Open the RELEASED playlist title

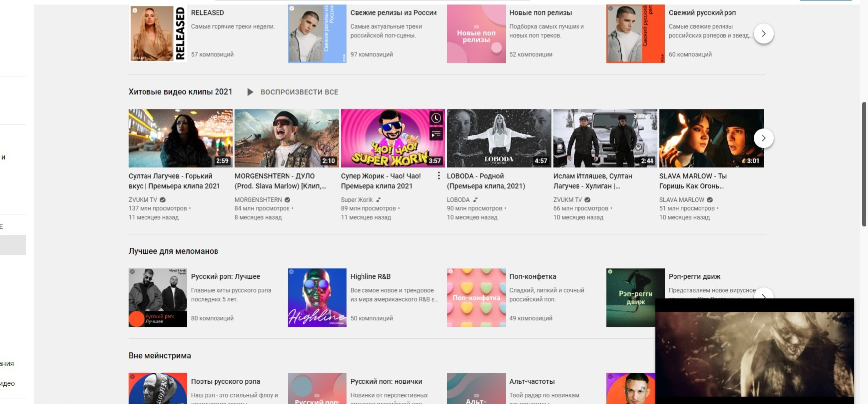(208, 13)
